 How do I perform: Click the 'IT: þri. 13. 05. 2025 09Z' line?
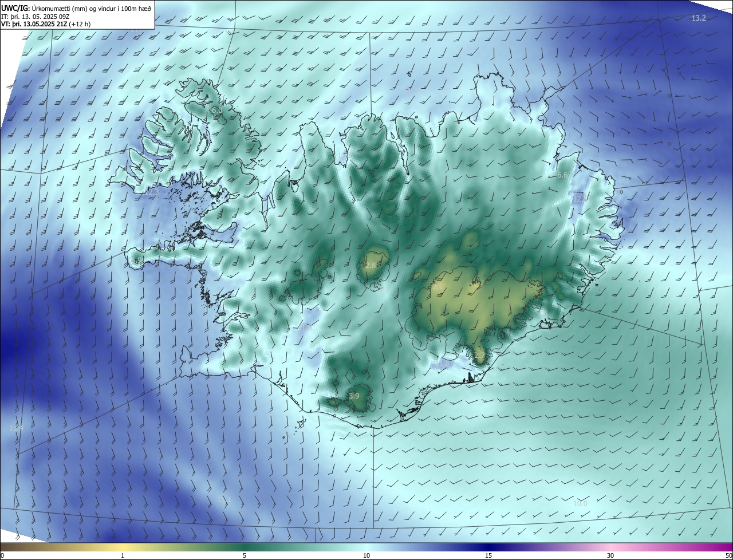click(x=36, y=17)
